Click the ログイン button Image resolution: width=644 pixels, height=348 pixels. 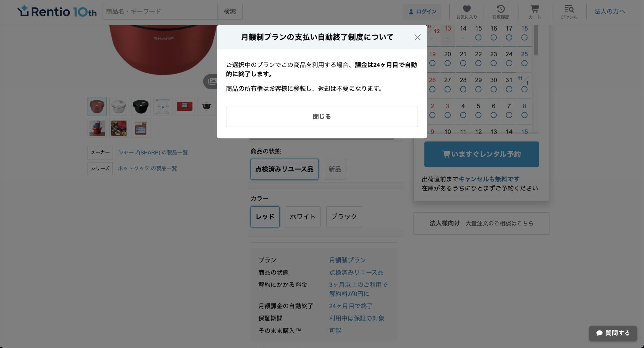tap(422, 12)
